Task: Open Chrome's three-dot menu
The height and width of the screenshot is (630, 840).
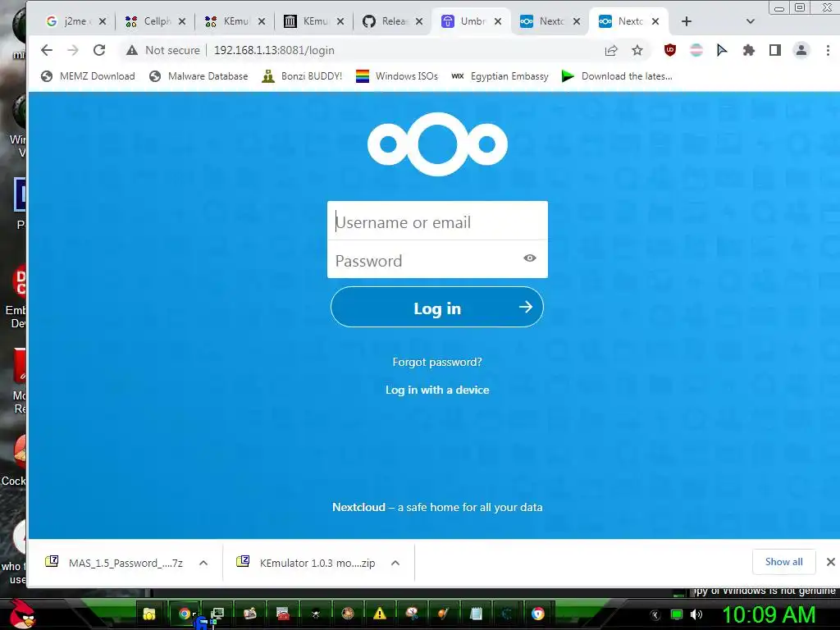Action: [828, 50]
